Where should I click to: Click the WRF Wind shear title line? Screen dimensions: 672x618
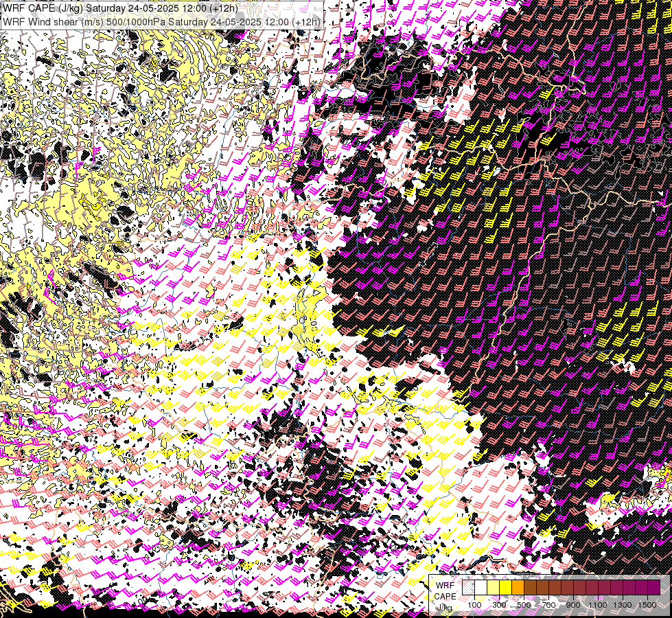(161, 22)
